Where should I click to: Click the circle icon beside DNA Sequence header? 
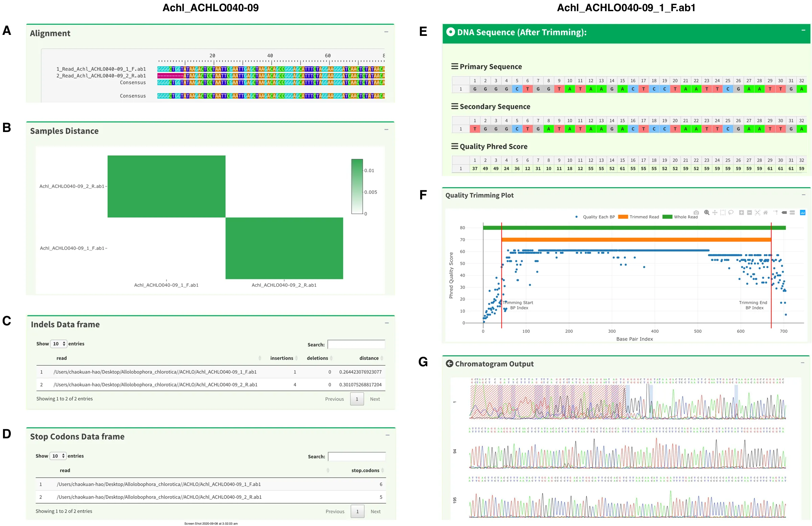click(x=451, y=32)
